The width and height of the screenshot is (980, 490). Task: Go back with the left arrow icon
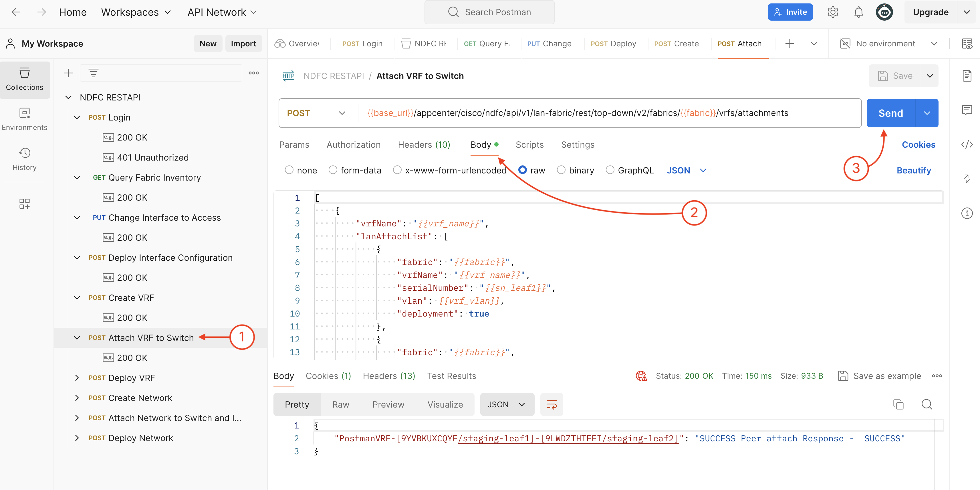pyautogui.click(x=16, y=12)
